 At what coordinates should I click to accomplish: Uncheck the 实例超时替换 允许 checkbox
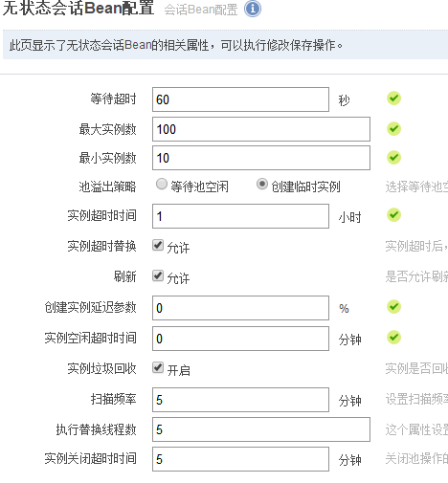[x=158, y=245]
